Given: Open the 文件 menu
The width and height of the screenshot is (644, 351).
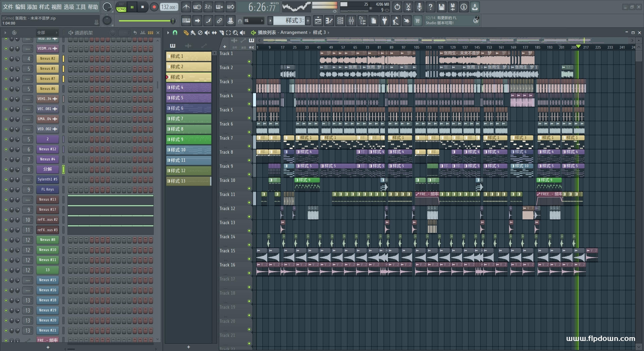Looking at the screenshot, I should pyautogui.click(x=8, y=7).
